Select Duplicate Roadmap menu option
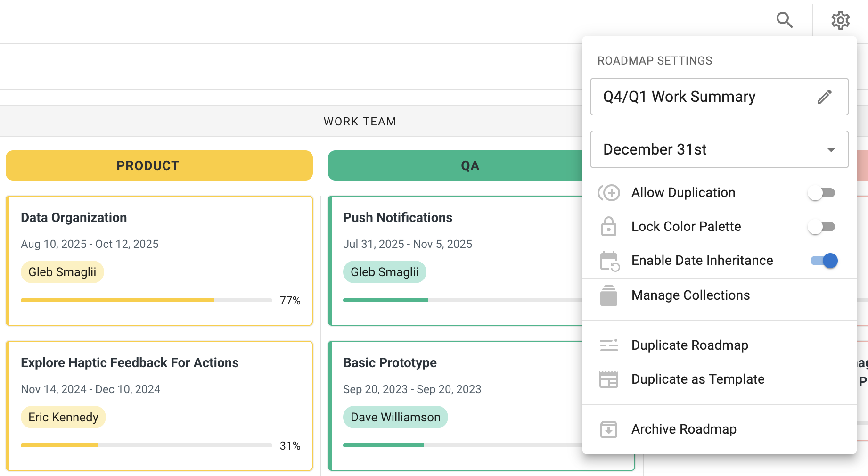The width and height of the screenshot is (868, 476). point(689,345)
